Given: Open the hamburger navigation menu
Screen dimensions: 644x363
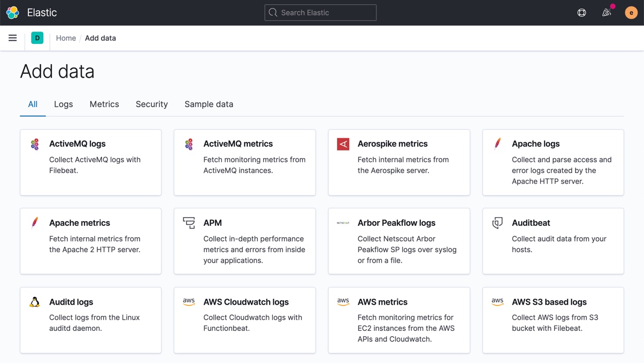Looking at the screenshot, I should point(12,38).
